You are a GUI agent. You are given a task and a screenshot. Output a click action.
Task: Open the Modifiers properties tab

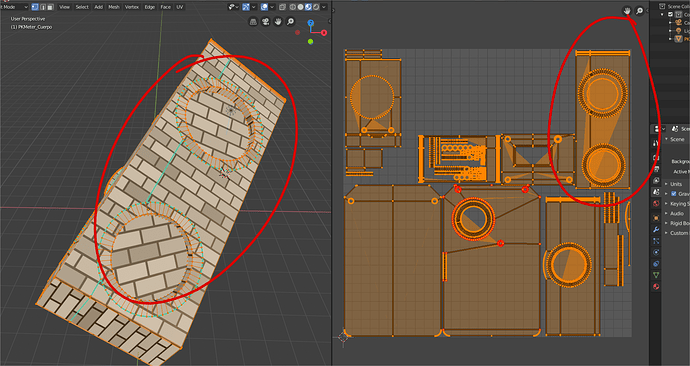pyautogui.click(x=656, y=229)
